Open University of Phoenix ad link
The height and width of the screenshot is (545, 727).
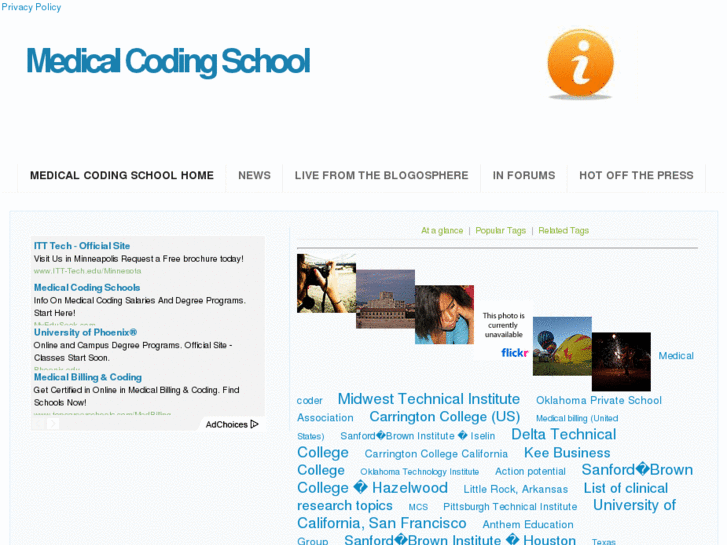[85, 332]
